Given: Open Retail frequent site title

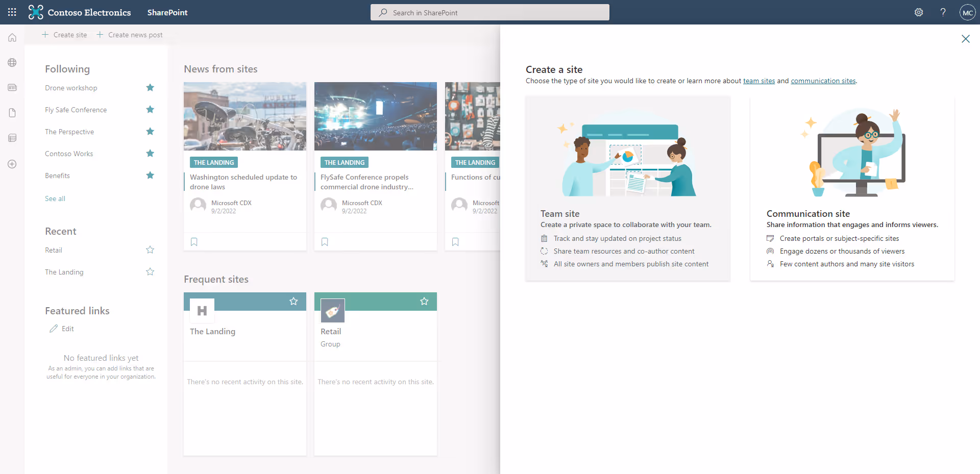Looking at the screenshot, I should click(331, 332).
